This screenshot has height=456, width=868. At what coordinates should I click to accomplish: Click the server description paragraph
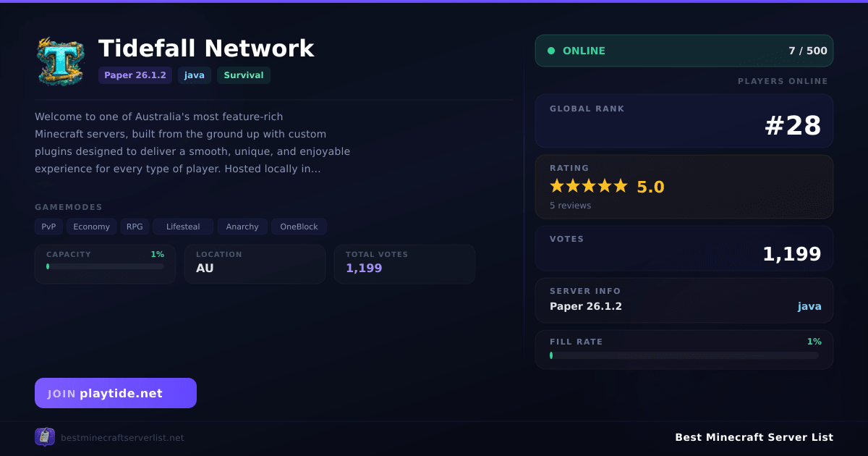click(192, 143)
